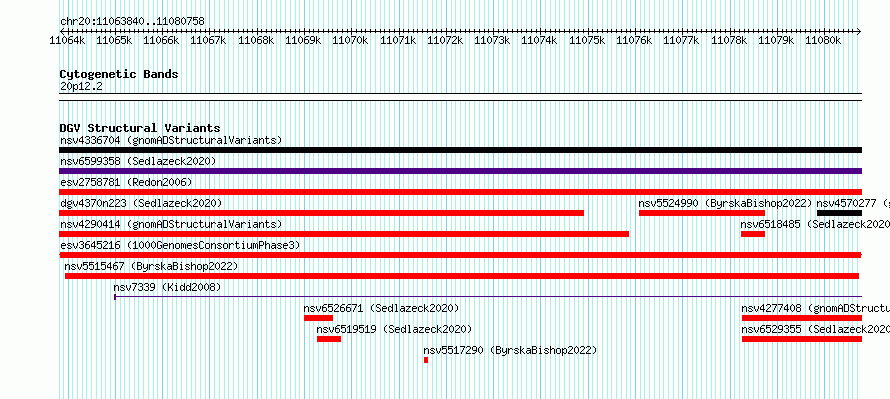This screenshot has height=399, width=890.
Task: Click the thin purple line for nsv7339
Action: [x=488, y=296]
